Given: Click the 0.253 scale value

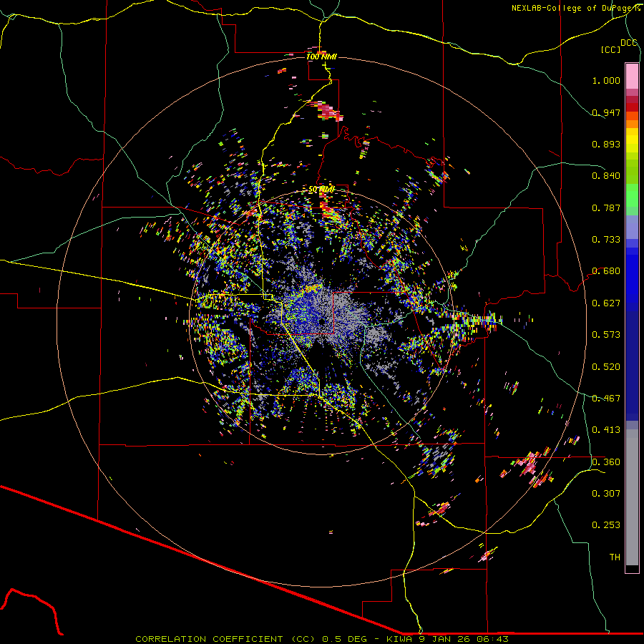Looking at the screenshot, I should click(x=606, y=525).
